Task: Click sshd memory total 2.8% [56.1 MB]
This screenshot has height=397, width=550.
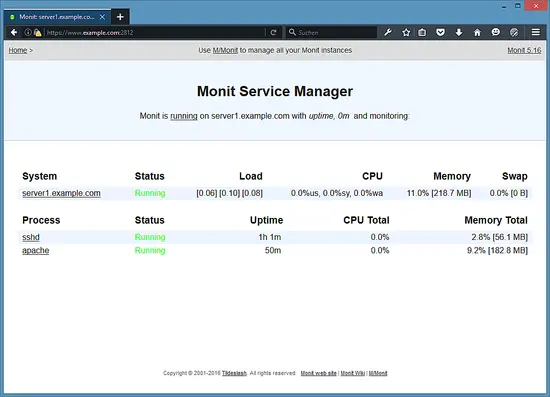Action: (x=499, y=237)
